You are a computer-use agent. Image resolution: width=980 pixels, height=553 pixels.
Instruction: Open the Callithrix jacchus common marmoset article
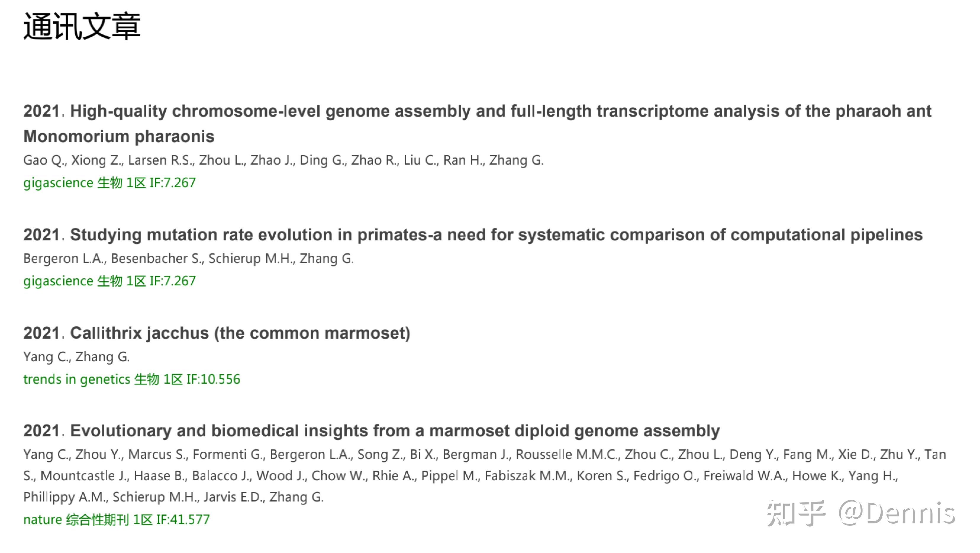pyautogui.click(x=217, y=333)
